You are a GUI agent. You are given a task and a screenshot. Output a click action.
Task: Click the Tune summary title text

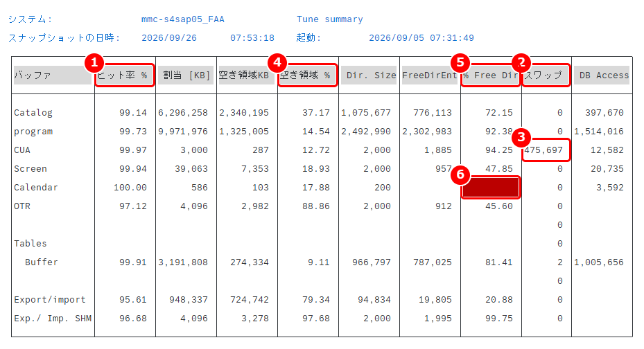(330, 19)
